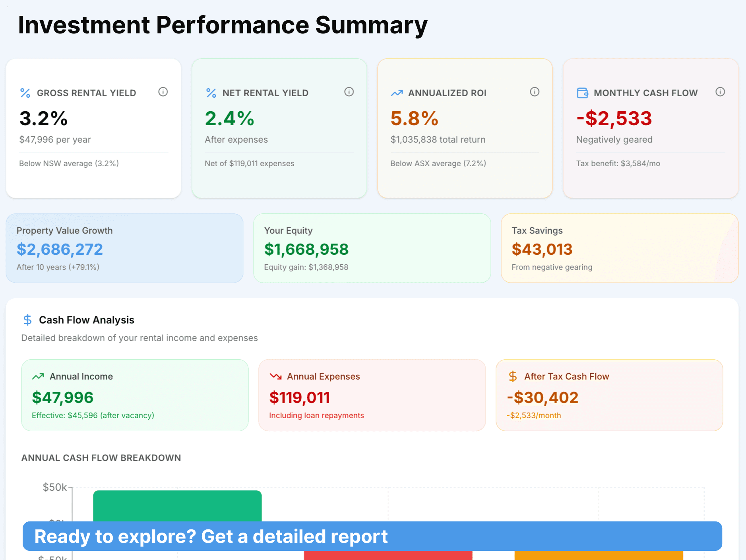The width and height of the screenshot is (746, 560).
Task: Select the Property Value Growth card
Action: [124, 248]
